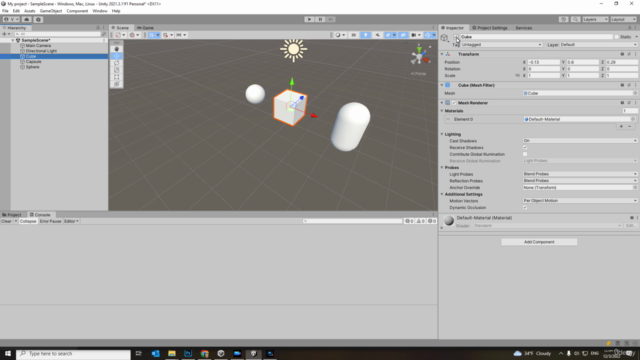Click the scene orientation gizmo
The image size is (640, 360).
point(420,56)
